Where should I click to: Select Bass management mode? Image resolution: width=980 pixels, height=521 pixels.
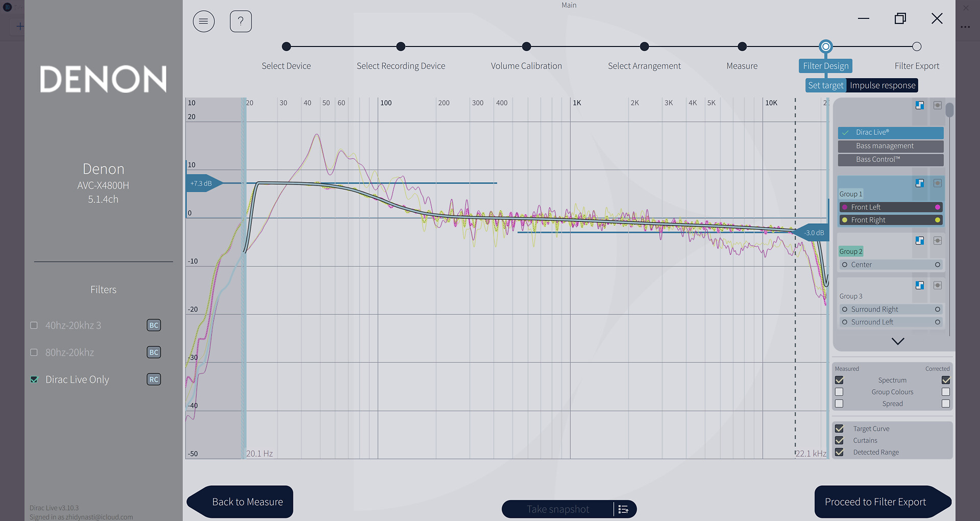[891, 147]
